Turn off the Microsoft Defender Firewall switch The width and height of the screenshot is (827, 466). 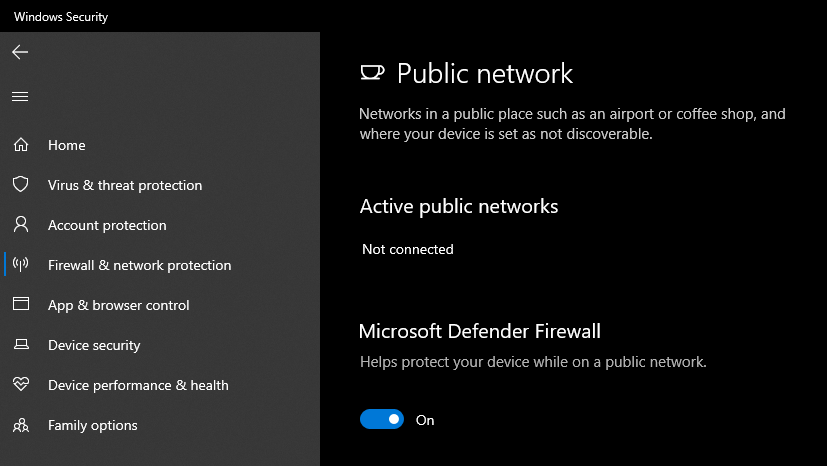click(x=382, y=419)
